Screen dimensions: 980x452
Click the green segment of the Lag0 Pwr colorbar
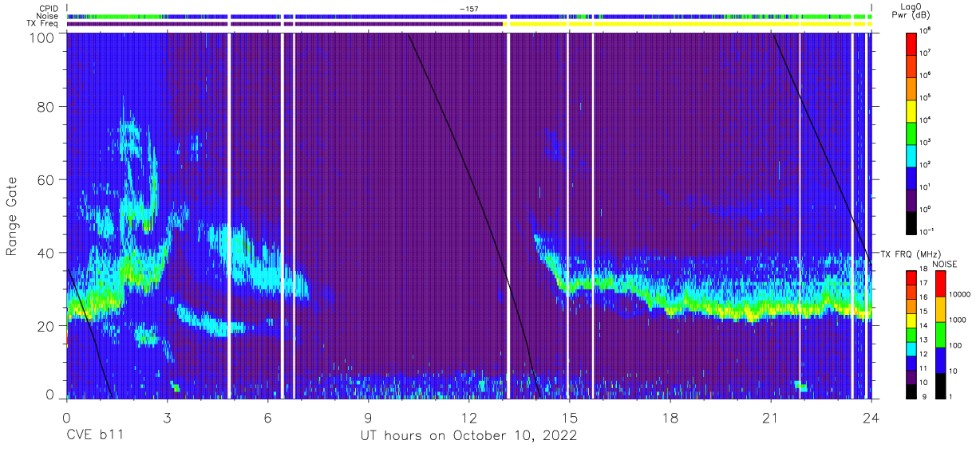tap(911, 133)
